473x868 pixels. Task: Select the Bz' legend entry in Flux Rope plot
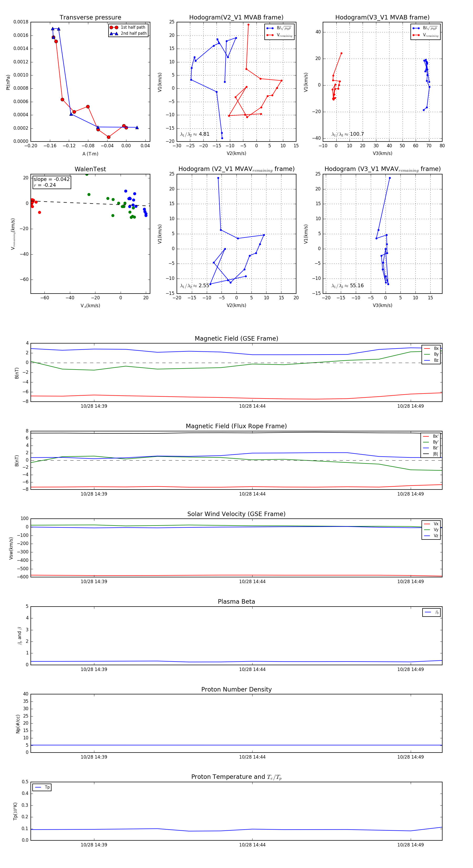click(x=431, y=448)
